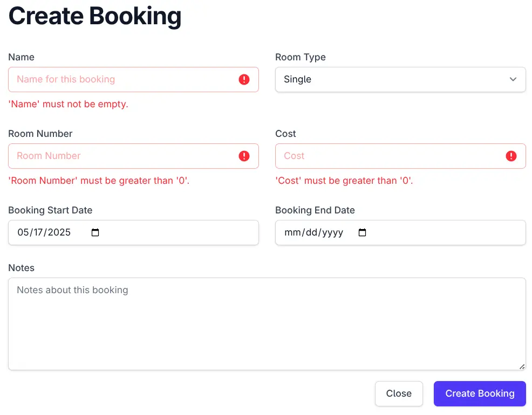Screen dimensions: 532x415
Task: Open the Single room type dropdown
Action: [400, 80]
